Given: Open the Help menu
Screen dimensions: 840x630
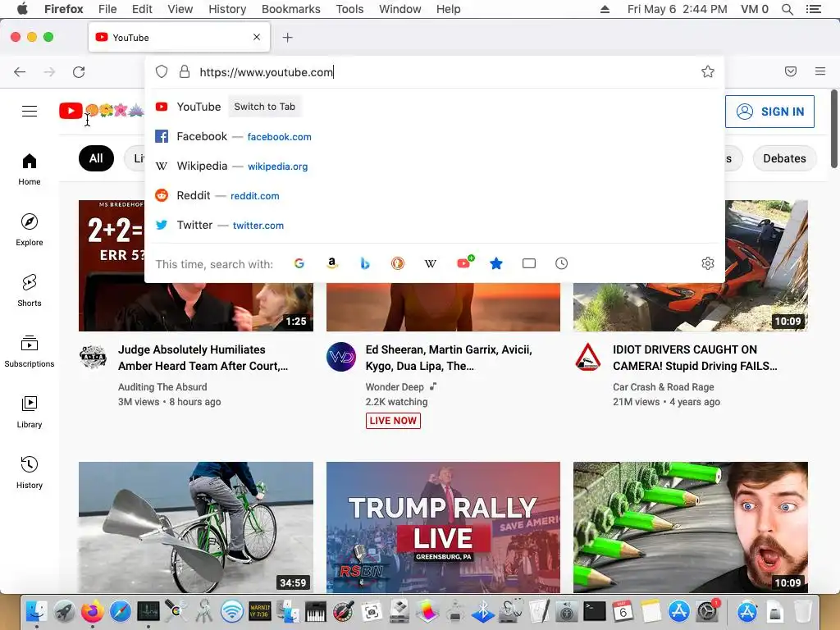Looking at the screenshot, I should (448, 9).
